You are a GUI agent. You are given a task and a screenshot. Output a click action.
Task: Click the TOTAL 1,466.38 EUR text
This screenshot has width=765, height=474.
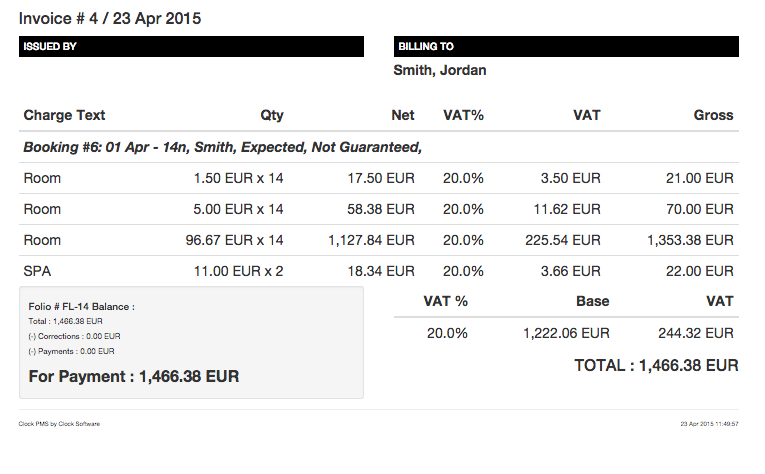(656, 365)
